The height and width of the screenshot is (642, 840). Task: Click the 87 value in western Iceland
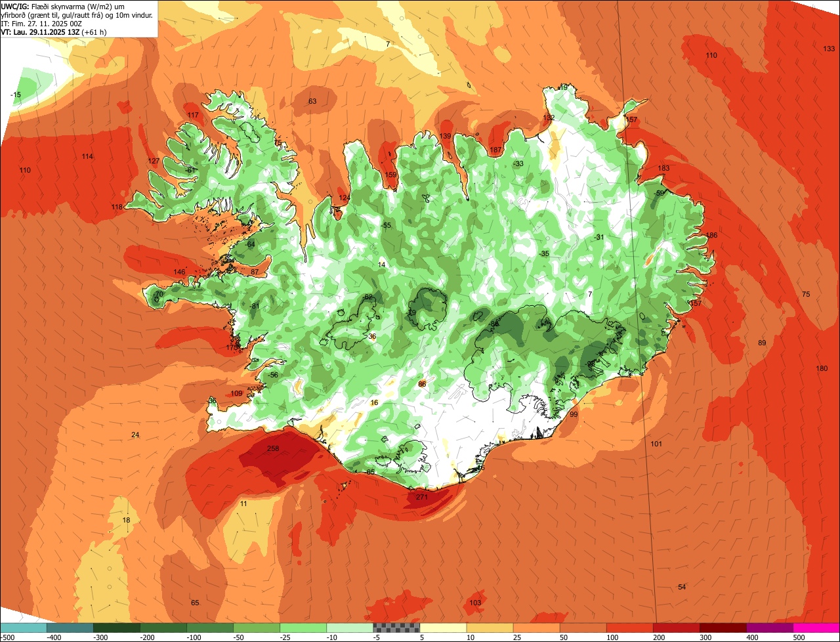coord(255,272)
